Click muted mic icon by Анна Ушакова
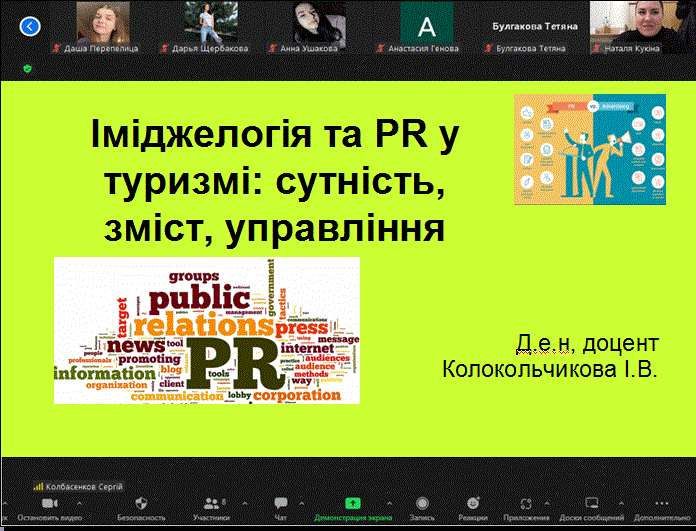Viewport: 696px width, 531px height. point(272,48)
